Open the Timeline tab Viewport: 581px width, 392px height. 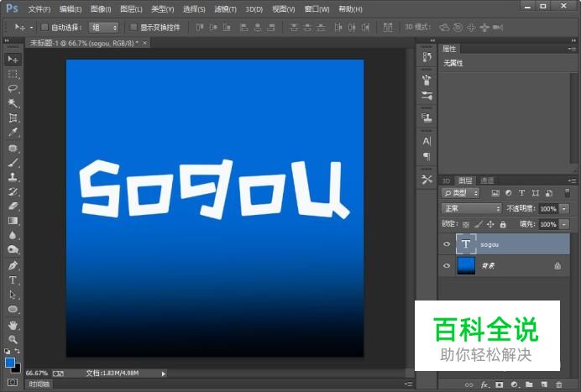(x=39, y=384)
